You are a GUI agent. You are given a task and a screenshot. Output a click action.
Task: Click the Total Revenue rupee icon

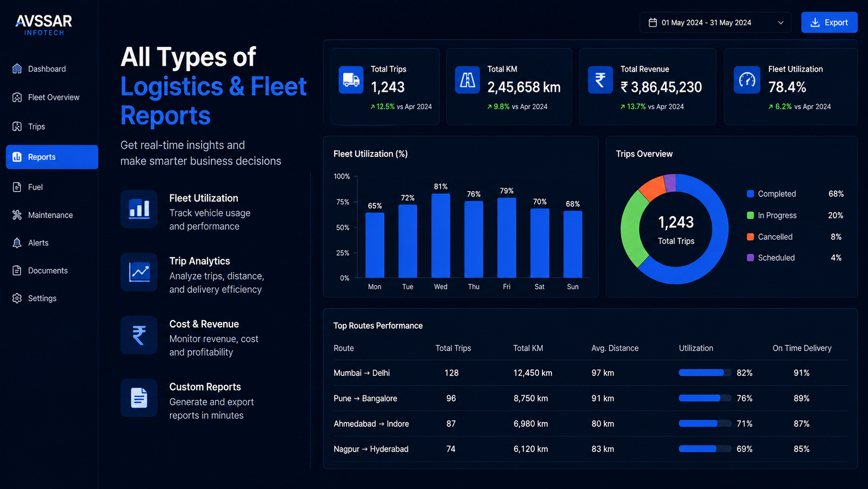(x=600, y=80)
